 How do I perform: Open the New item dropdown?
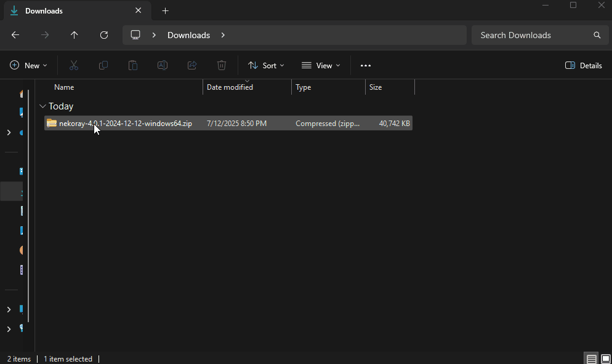(x=28, y=65)
